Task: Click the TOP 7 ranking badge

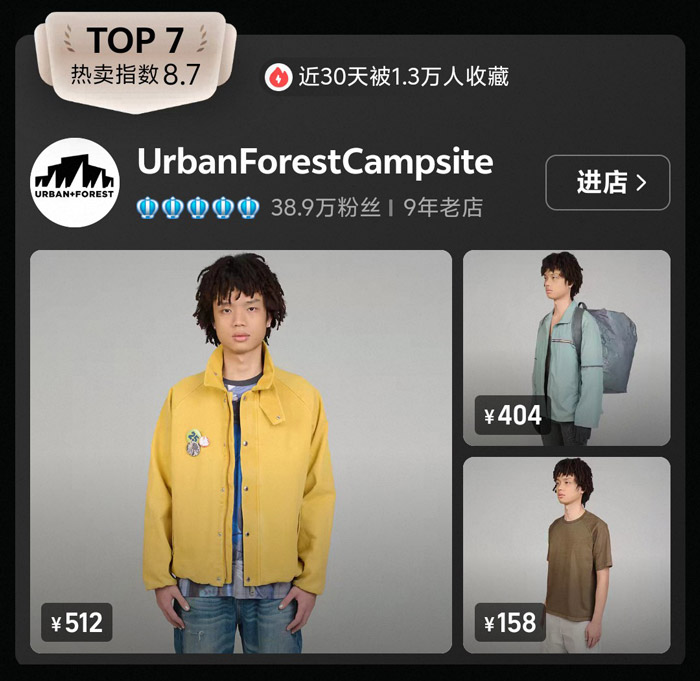Action: pos(135,61)
